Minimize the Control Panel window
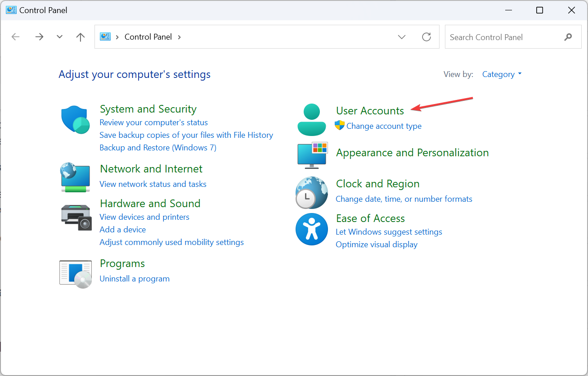 click(x=507, y=10)
